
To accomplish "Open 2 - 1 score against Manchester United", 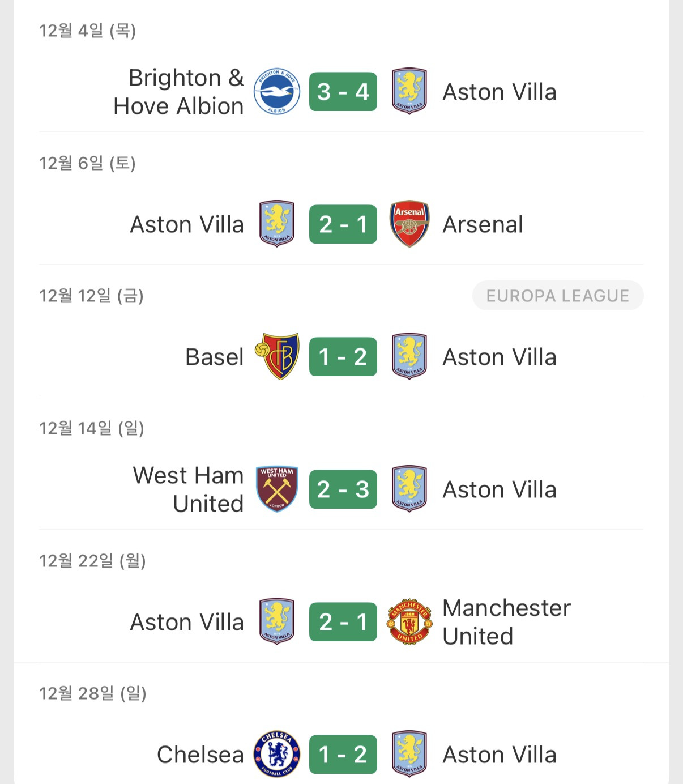I will (343, 622).
